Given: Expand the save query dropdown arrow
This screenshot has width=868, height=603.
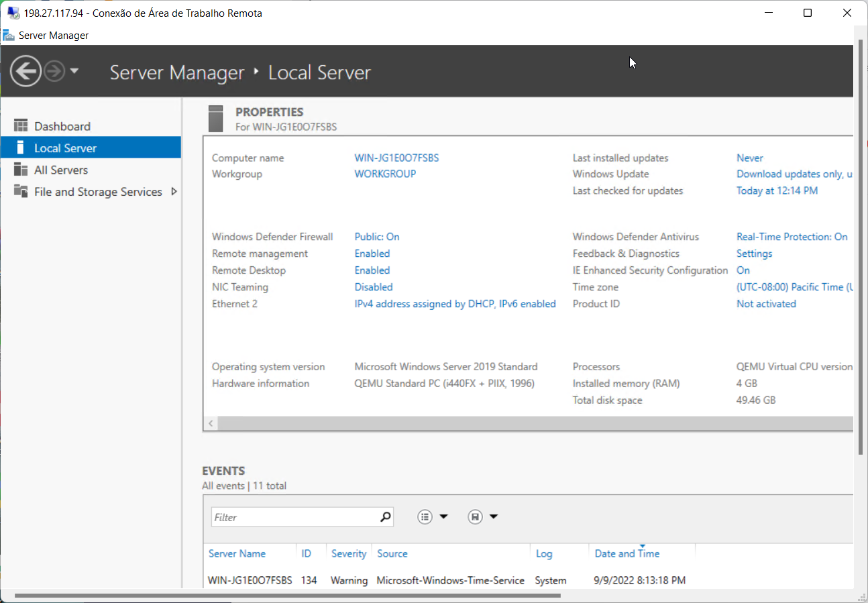Looking at the screenshot, I should point(494,516).
